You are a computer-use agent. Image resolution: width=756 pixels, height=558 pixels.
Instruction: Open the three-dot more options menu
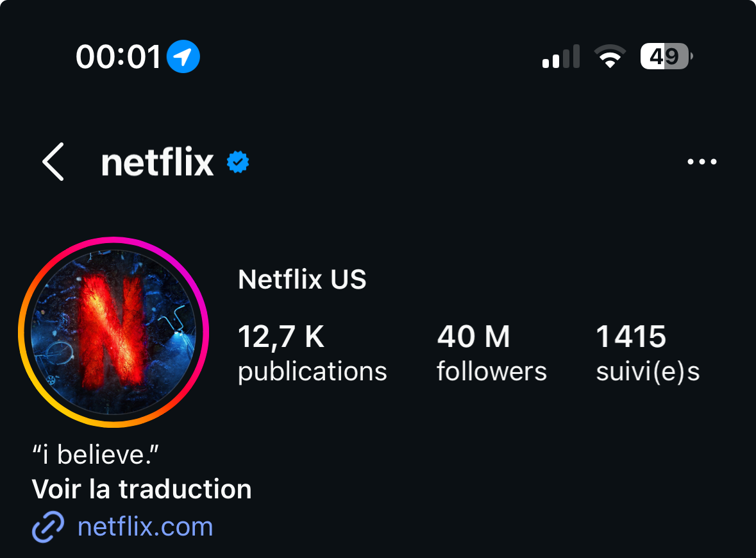click(x=701, y=162)
